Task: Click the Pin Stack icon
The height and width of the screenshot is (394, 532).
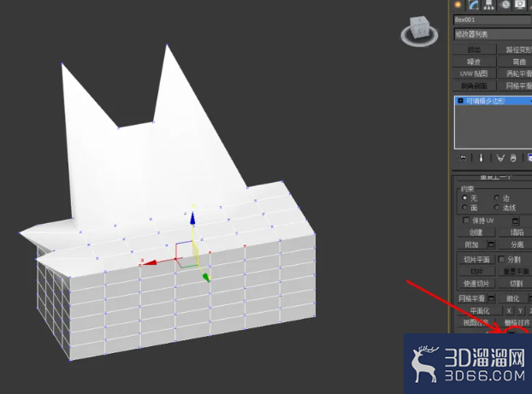Action: pyautogui.click(x=462, y=158)
